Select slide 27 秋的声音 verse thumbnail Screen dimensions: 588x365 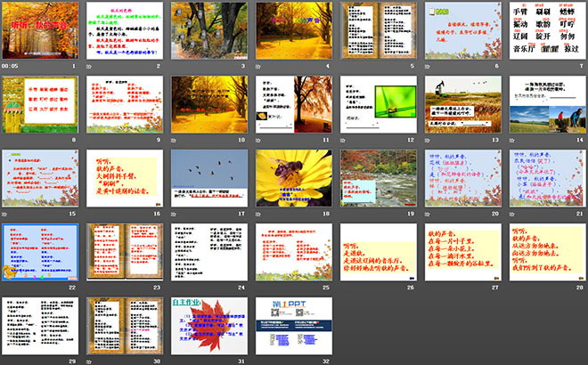tap(462, 252)
